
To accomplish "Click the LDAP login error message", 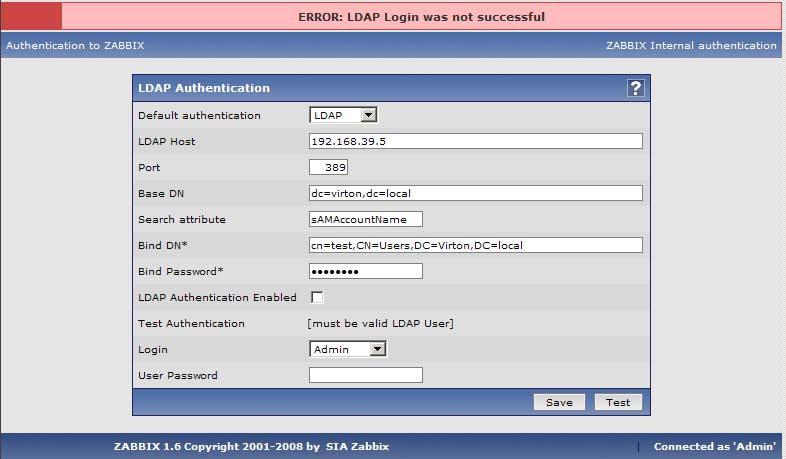I will pyautogui.click(x=422, y=17).
